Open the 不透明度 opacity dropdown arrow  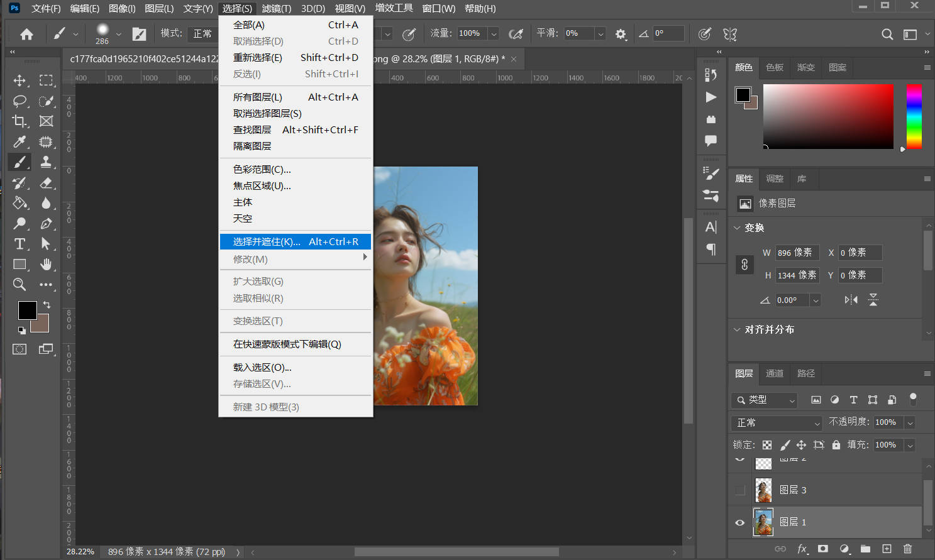pyautogui.click(x=910, y=423)
